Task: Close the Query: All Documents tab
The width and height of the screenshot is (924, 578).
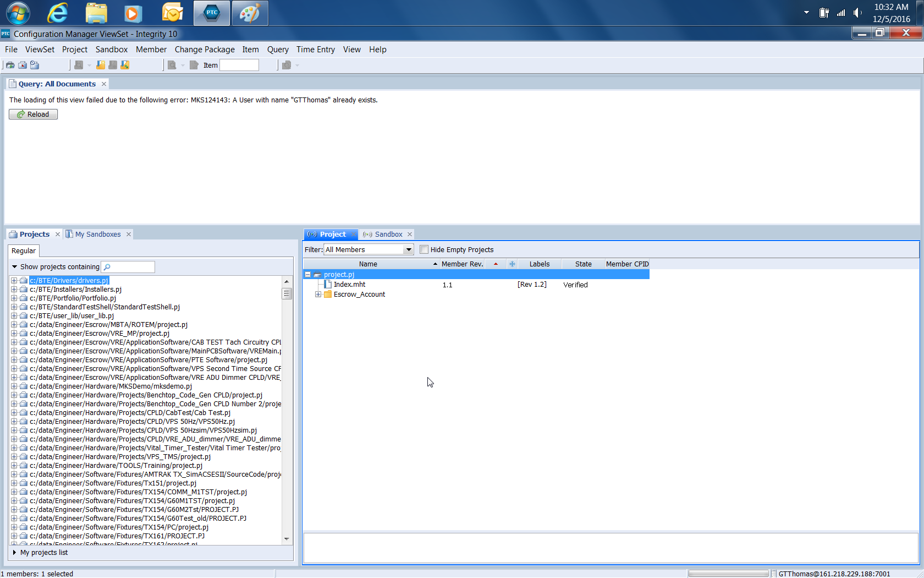Action: pyautogui.click(x=103, y=84)
